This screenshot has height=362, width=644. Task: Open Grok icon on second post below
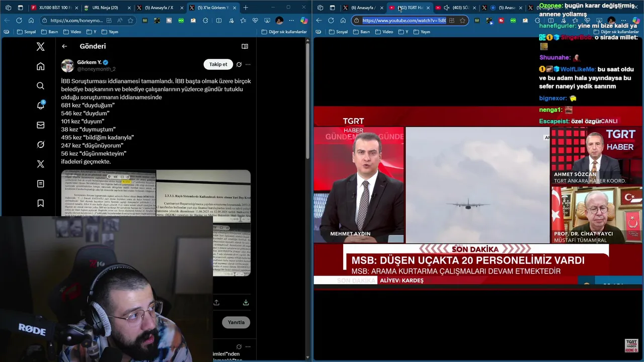239,346
